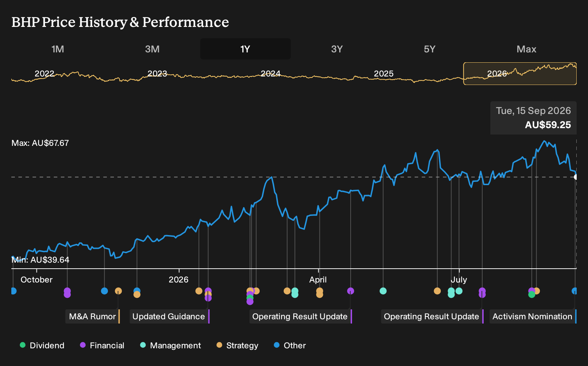Viewport: 588px width, 366px height.
Task: Open the April Operating Result Update label
Action: tap(301, 316)
